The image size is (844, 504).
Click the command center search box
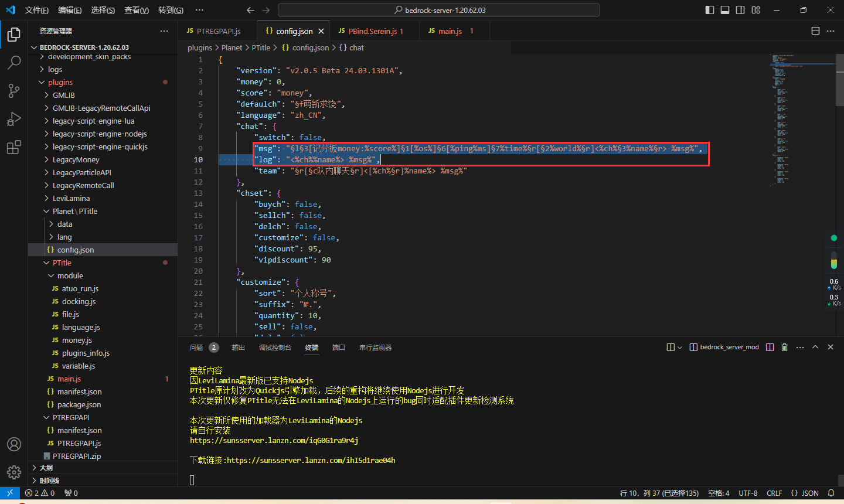coord(439,10)
